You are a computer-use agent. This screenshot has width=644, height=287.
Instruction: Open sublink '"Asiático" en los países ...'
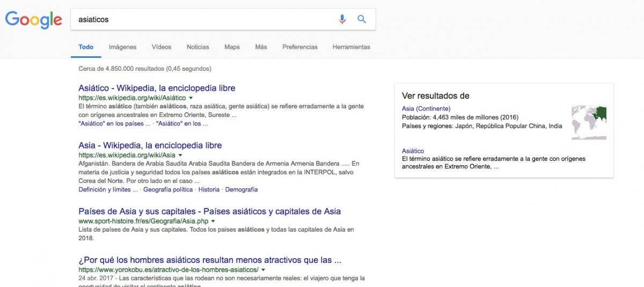click(114, 124)
